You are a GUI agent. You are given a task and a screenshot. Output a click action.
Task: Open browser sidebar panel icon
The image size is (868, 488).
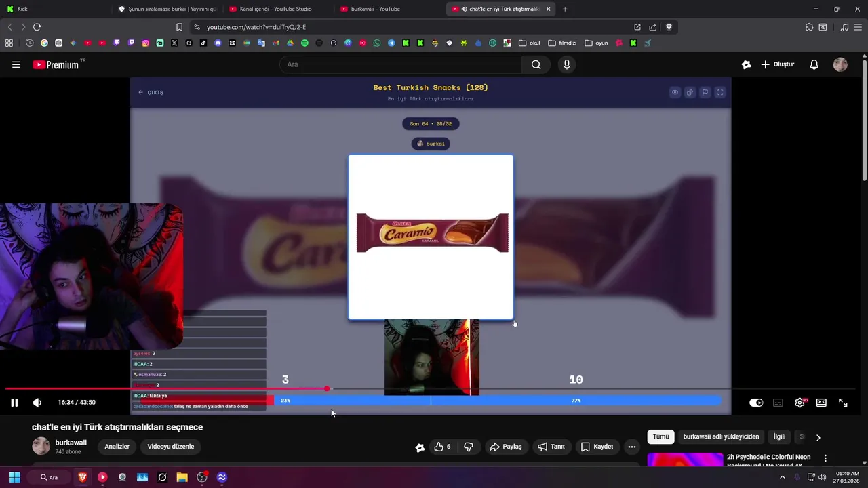823,27
